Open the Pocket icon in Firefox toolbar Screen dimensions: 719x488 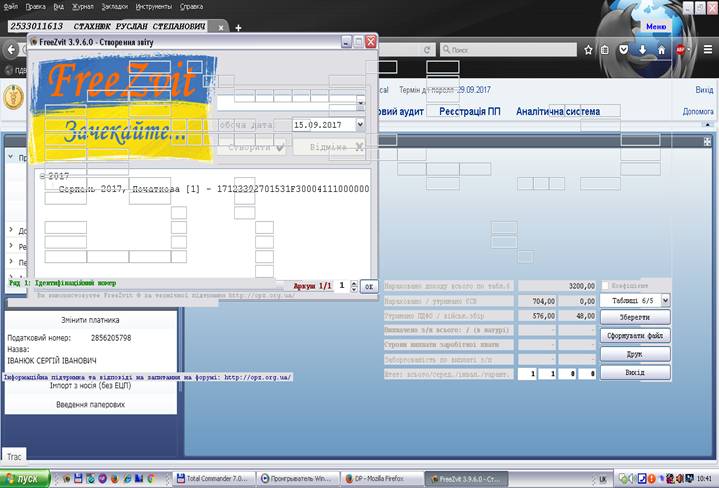click(x=623, y=49)
